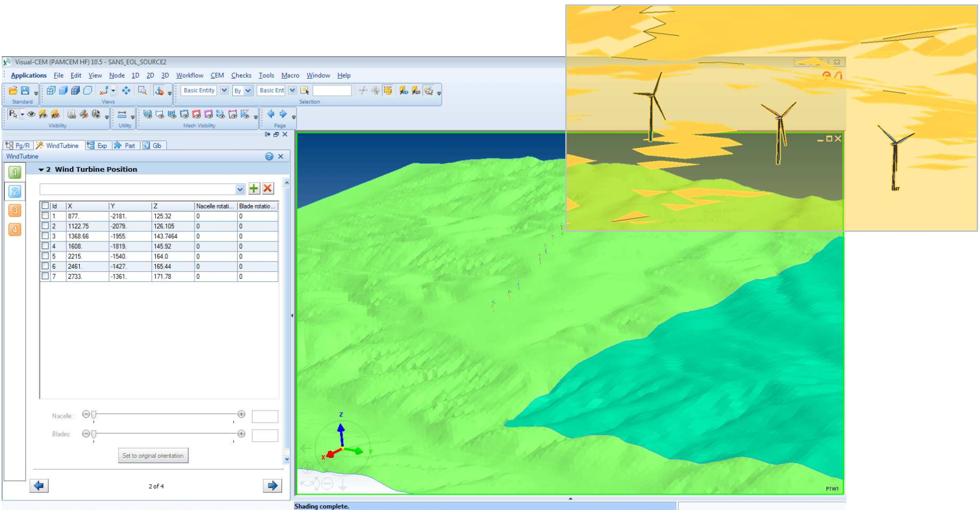Collapse the Wind Turbine Position section
The width and height of the screenshot is (980, 510).
[x=41, y=170]
